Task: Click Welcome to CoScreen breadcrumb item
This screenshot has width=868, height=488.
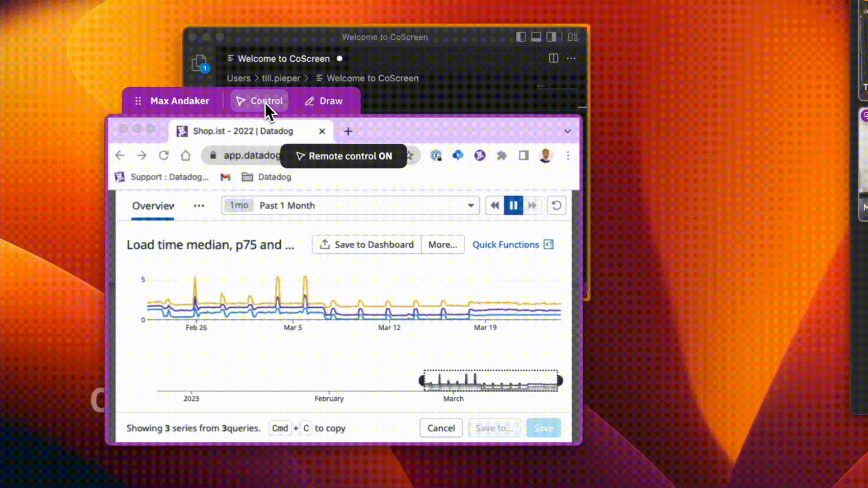Action: (x=368, y=78)
